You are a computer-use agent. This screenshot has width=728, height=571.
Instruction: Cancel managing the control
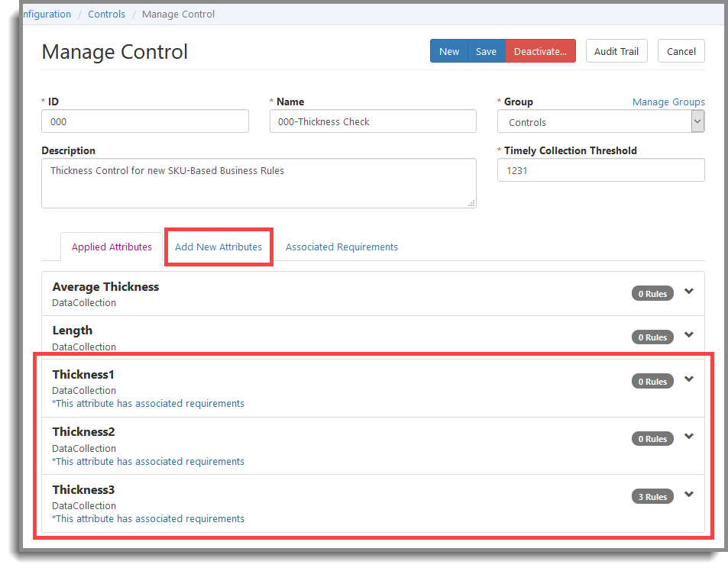point(681,51)
